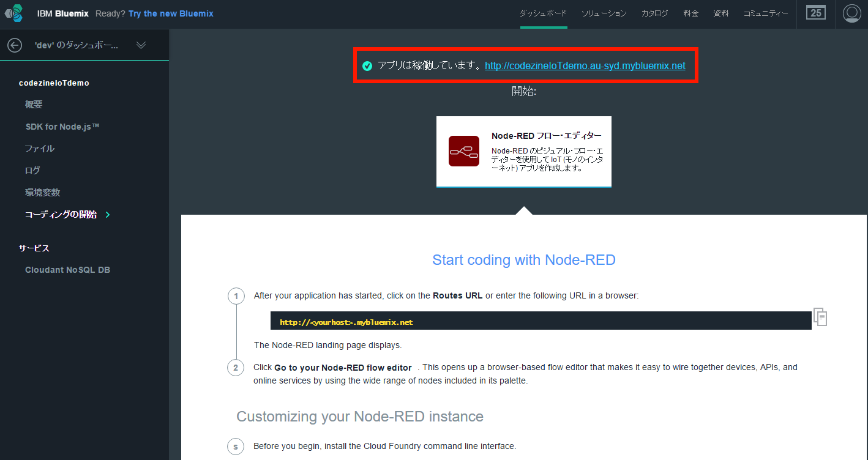Click the arrow next to コーディングの開始
Screen dimensions: 868x460
[x=108, y=215]
